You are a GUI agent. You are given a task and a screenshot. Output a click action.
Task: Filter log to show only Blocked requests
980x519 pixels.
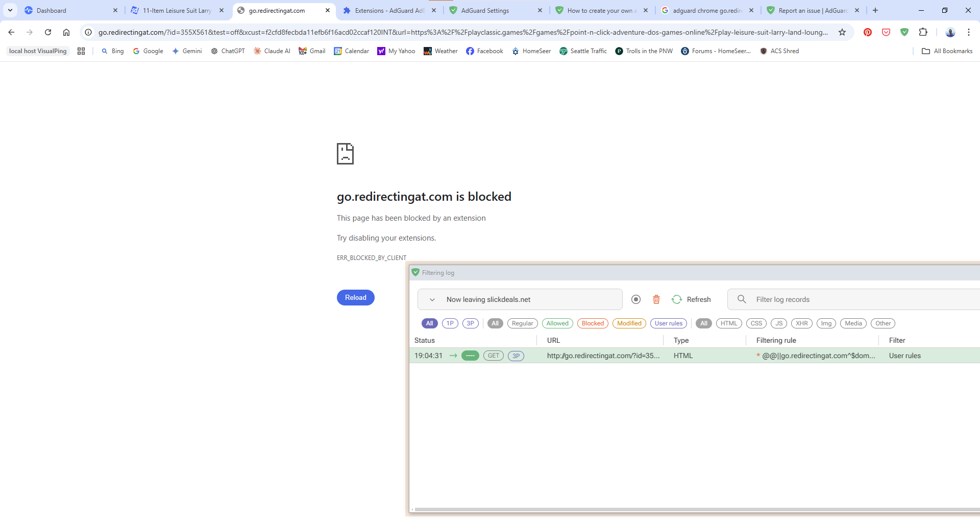[x=592, y=323]
